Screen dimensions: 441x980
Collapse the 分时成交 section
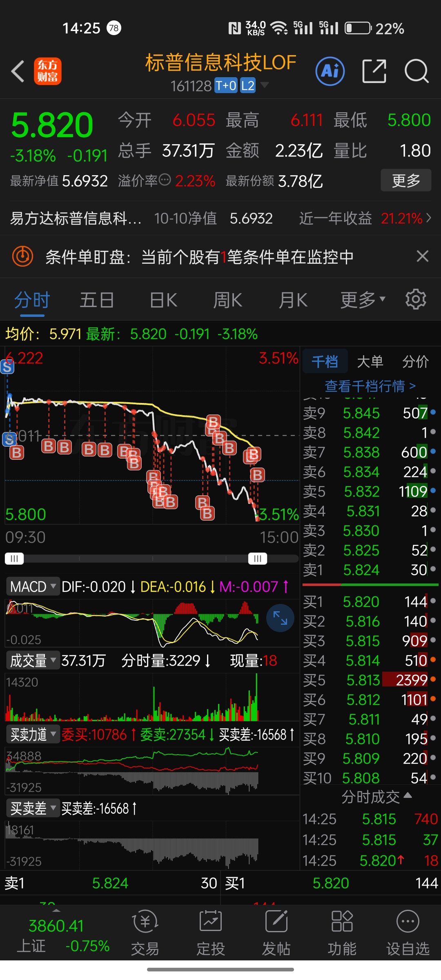tap(376, 797)
